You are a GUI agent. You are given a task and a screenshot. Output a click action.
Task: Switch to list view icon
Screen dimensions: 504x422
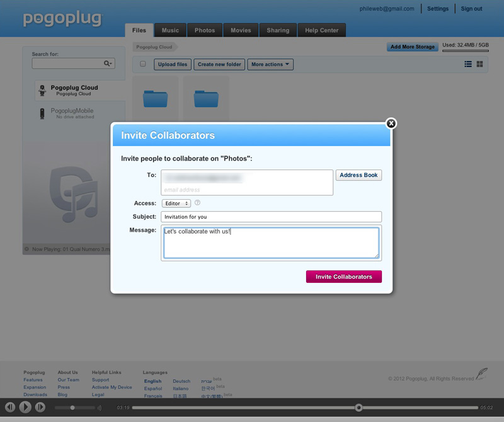pos(468,64)
